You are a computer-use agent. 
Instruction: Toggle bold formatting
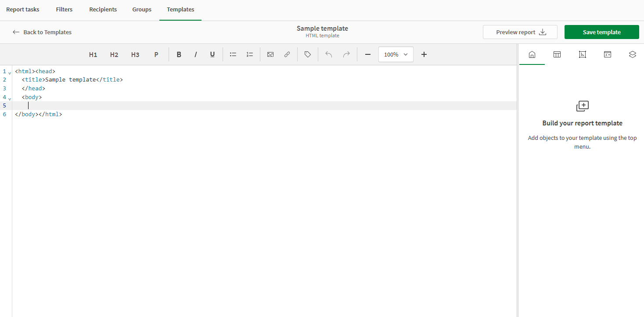coord(179,54)
